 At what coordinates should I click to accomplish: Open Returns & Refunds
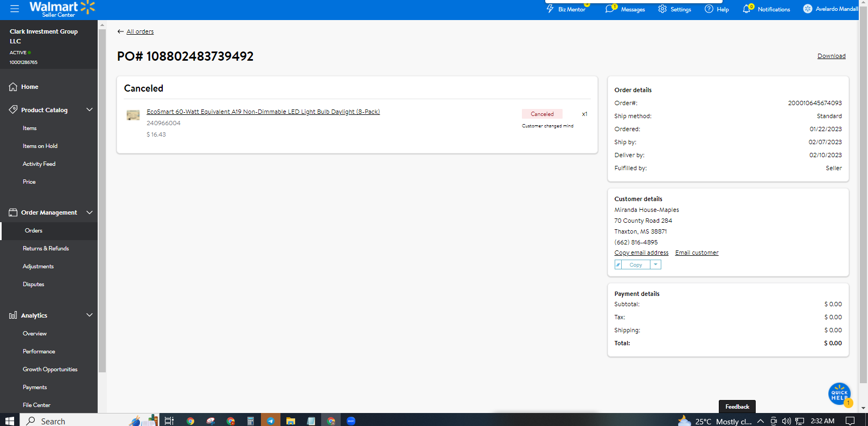point(46,249)
